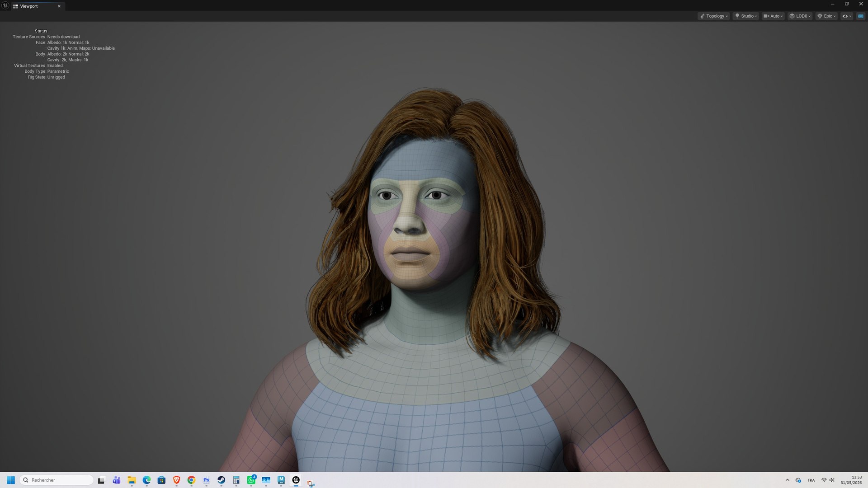Click 'Cavity: 2k, Masks: 1k' line
This screenshot has width=868, height=488.
67,60
